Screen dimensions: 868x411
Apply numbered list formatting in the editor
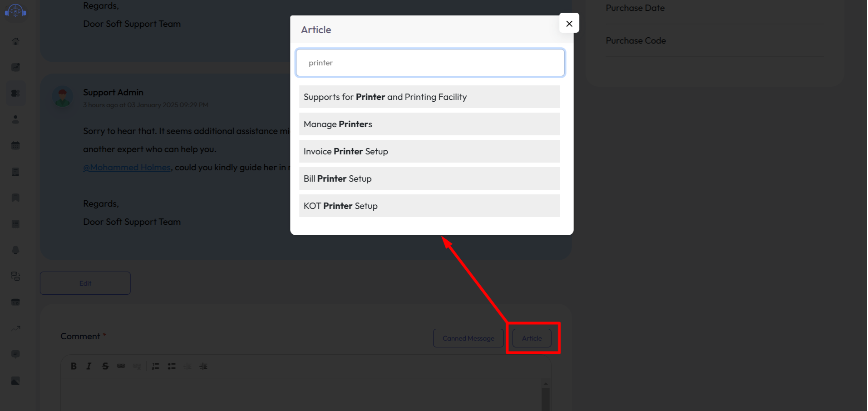tap(155, 366)
